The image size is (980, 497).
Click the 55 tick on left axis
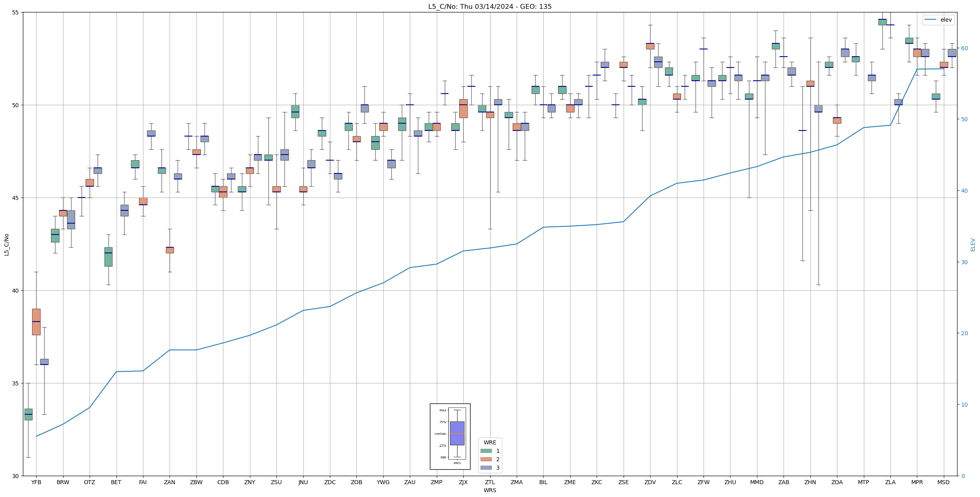tap(16, 12)
